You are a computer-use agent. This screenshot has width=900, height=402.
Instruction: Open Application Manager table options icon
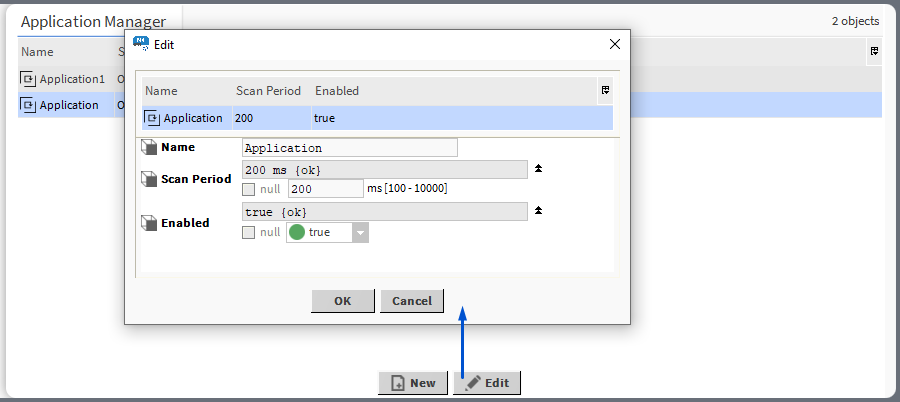click(874, 51)
